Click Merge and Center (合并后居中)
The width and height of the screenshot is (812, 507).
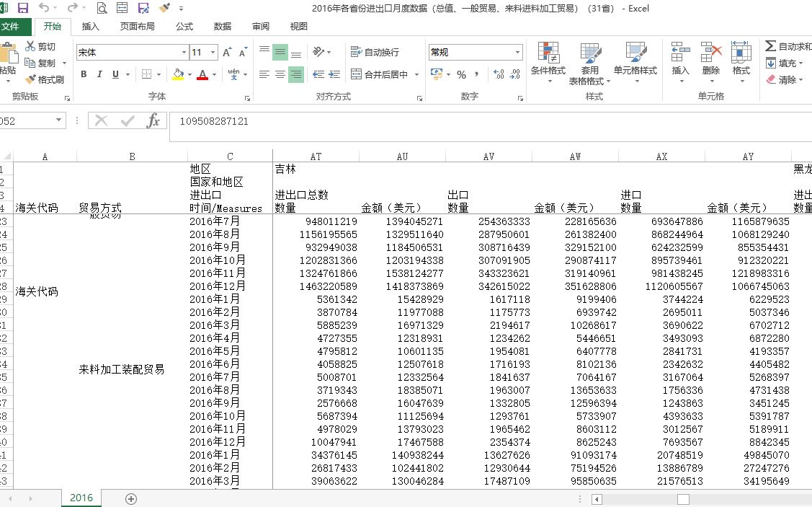point(380,74)
